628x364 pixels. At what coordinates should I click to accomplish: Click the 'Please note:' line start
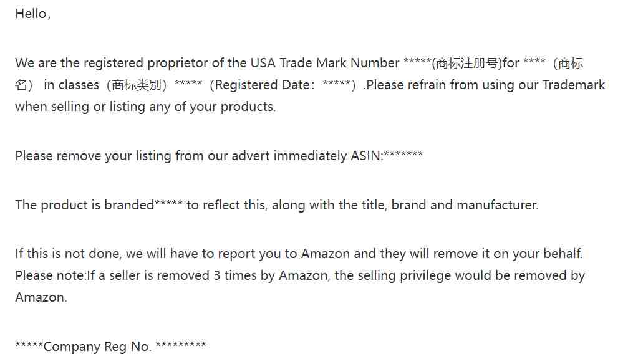51,275
